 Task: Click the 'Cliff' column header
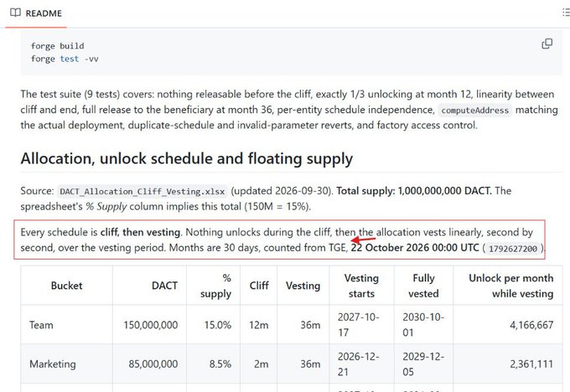click(x=259, y=286)
